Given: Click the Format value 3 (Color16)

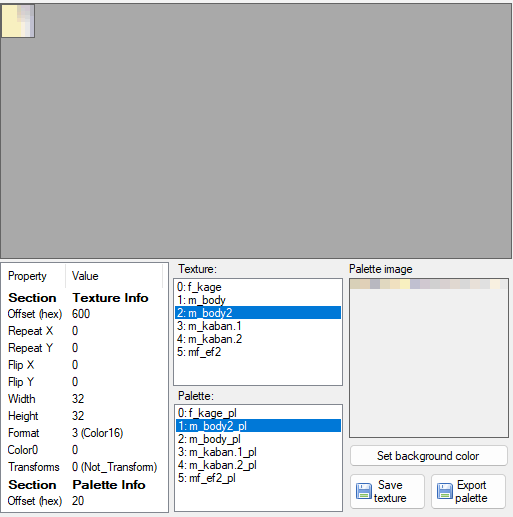Looking at the screenshot, I should 97,433.
